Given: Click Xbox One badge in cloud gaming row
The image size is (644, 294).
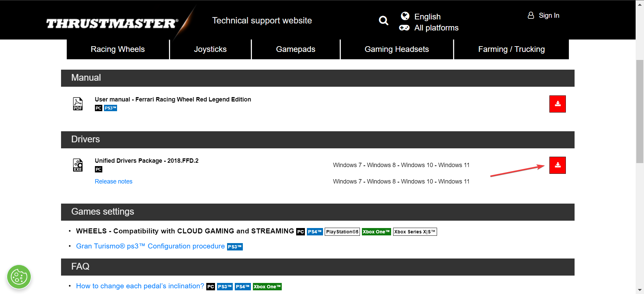Looking at the screenshot, I should [376, 232].
